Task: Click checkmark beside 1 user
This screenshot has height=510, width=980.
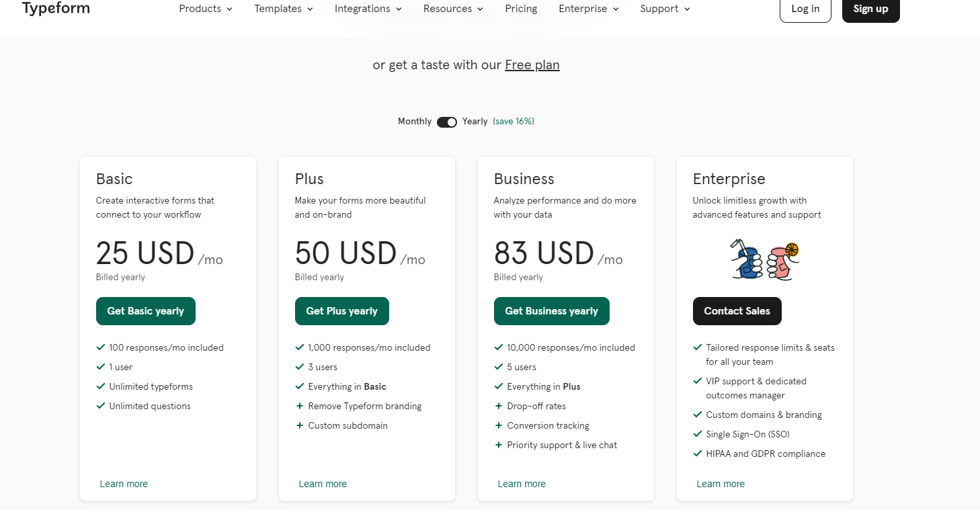Action: pyautogui.click(x=101, y=367)
